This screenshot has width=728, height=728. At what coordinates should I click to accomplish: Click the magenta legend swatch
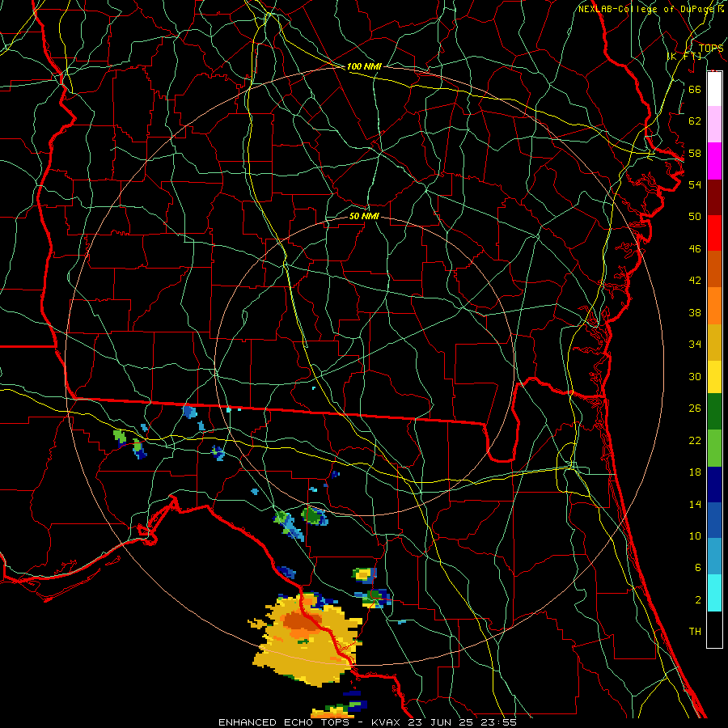coord(714,161)
